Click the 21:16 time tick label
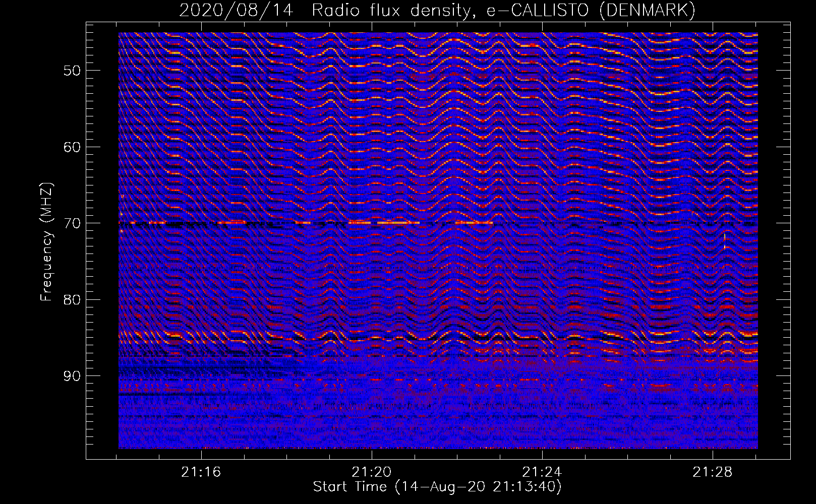The height and width of the screenshot is (504, 816). pyautogui.click(x=201, y=472)
